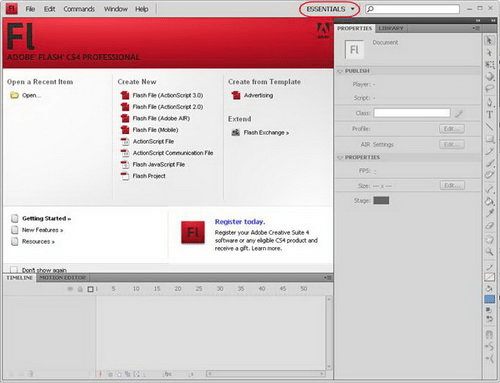Open the Timeline panel options menu

coord(328,277)
